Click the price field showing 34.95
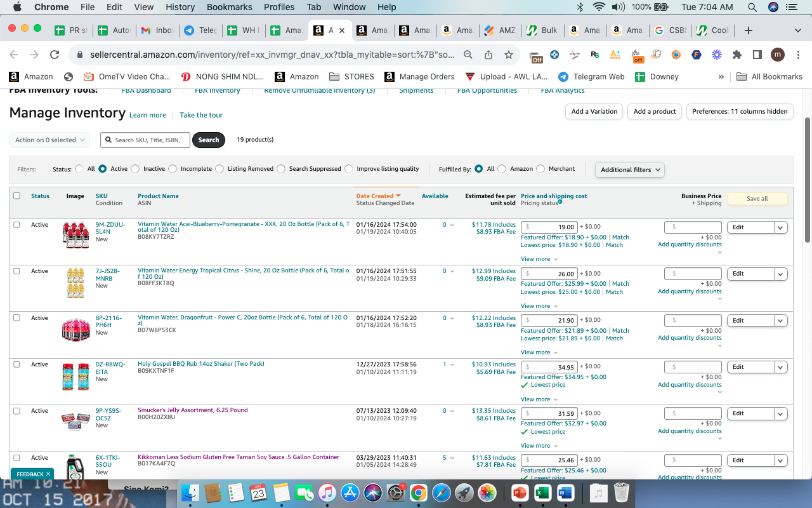The image size is (812, 508). 549,367
